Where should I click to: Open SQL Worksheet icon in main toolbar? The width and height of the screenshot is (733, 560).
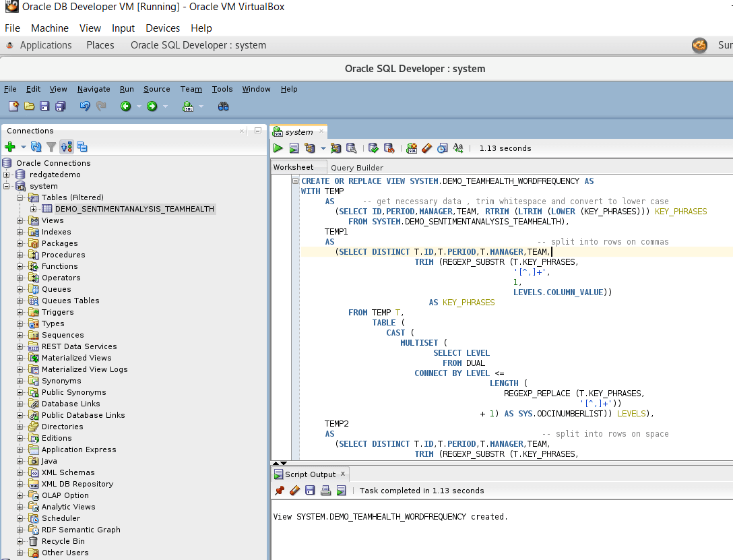pos(188,106)
